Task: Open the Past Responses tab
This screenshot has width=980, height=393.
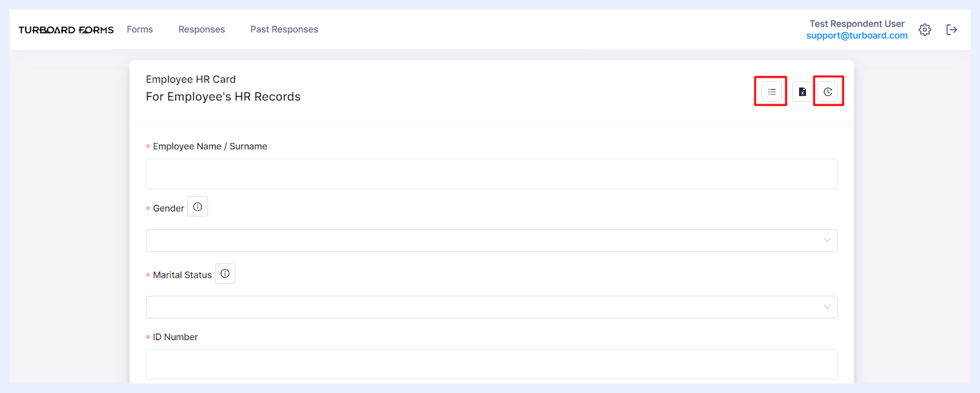Action: [x=284, y=29]
